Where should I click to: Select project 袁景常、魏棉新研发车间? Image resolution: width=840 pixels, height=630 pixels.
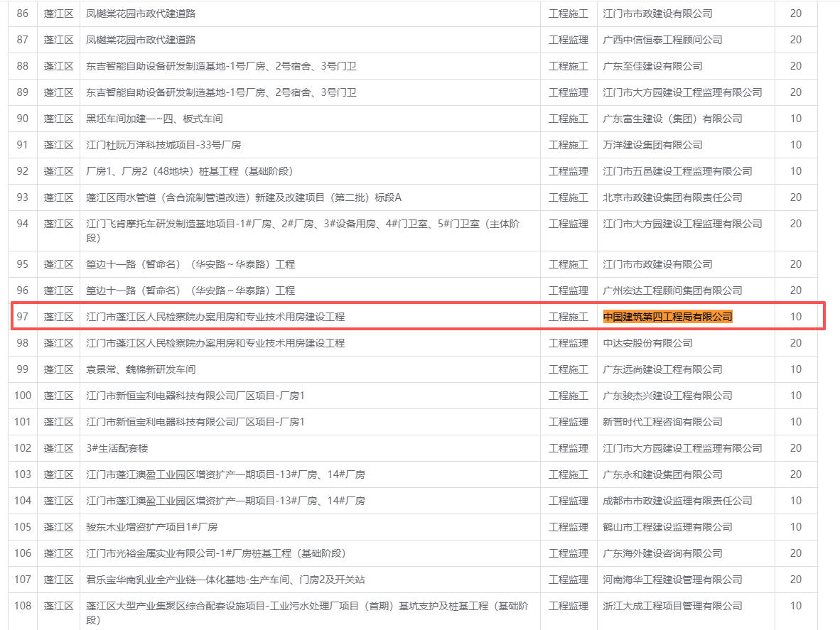click(x=141, y=369)
